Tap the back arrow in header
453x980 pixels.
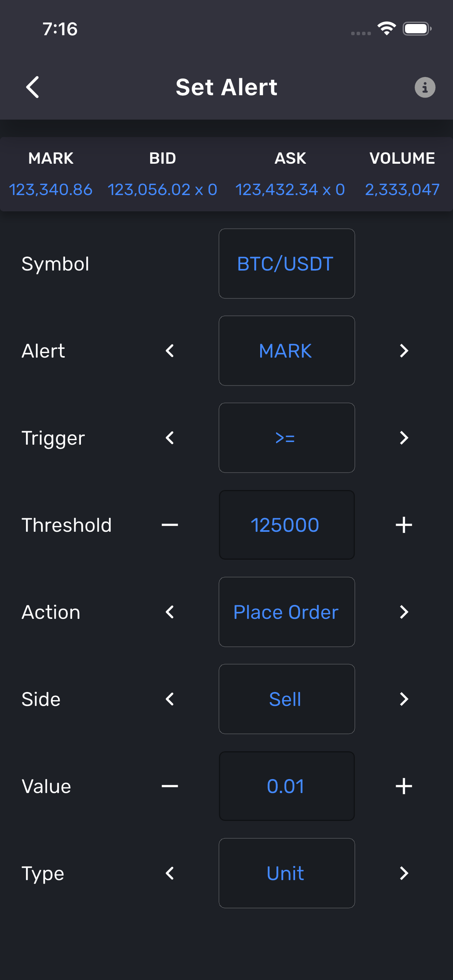(x=33, y=87)
